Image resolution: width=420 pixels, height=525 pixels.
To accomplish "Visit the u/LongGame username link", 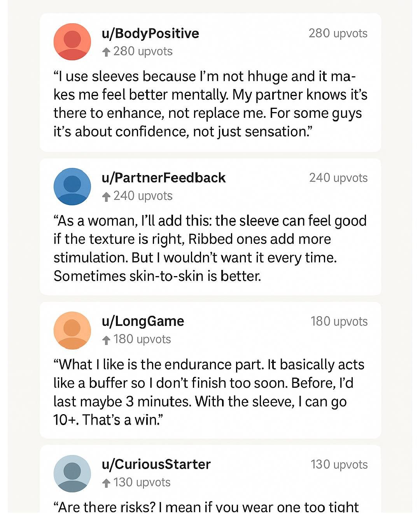I will tap(143, 321).
